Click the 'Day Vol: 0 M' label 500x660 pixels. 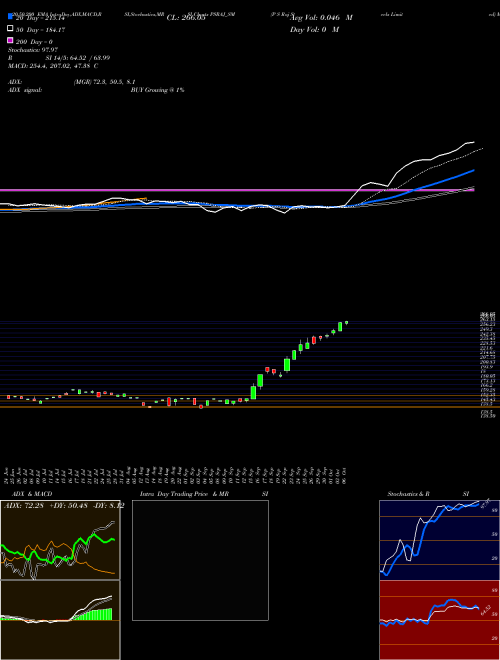coord(314,30)
